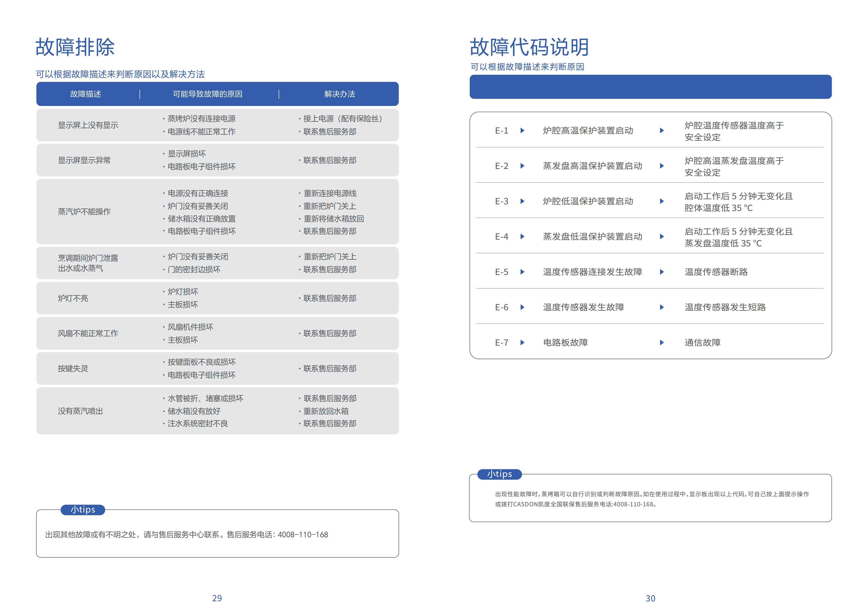Image resolution: width=868 pixels, height=613 pixels.
Task: Click the 没有蒸汽喷出 row label
Action: [x=81, y=411]
